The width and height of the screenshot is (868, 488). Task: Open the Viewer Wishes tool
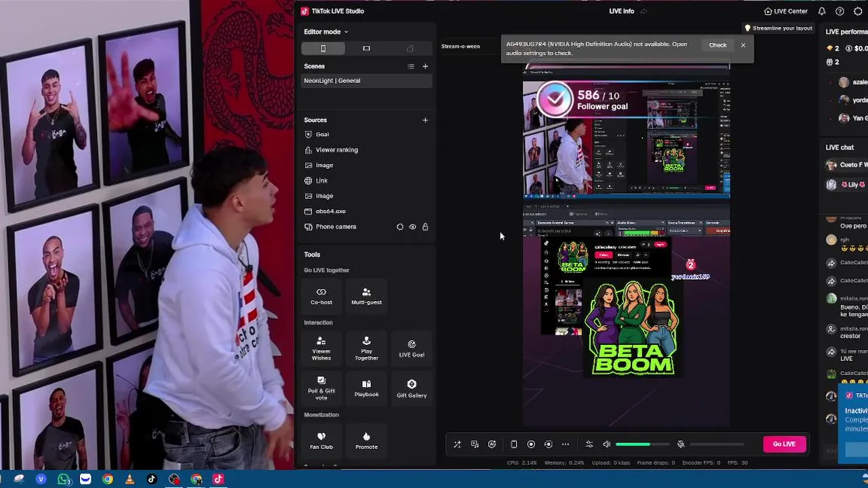coord(321,348)
